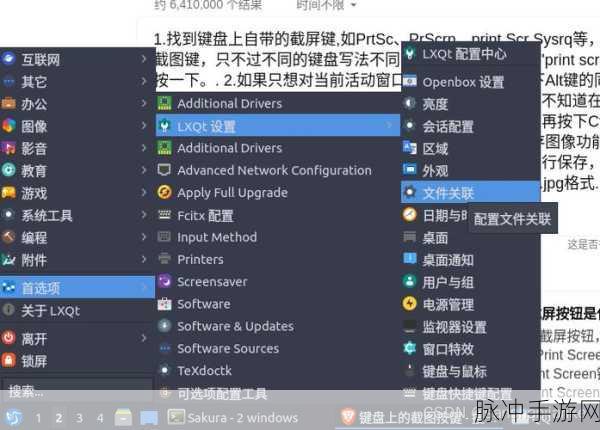
Task: Open the 图像 (Graphics) menu category
Action: pos(77,126)
